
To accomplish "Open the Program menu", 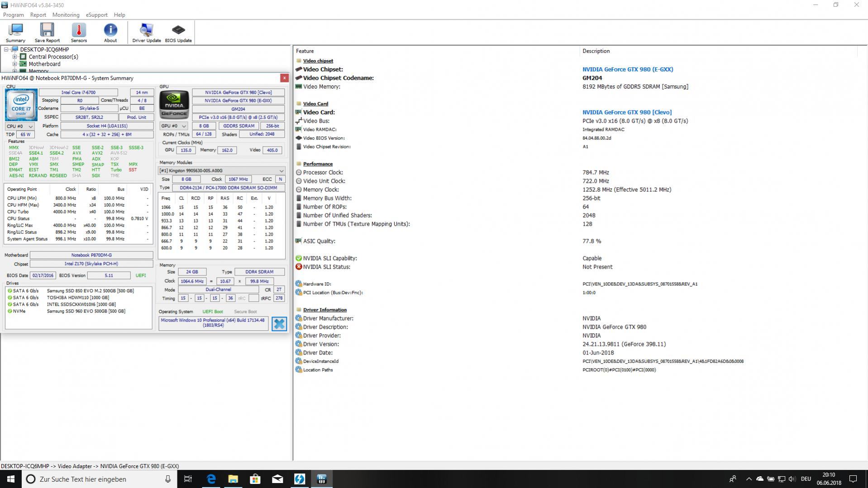I will [x=13, y=15].
